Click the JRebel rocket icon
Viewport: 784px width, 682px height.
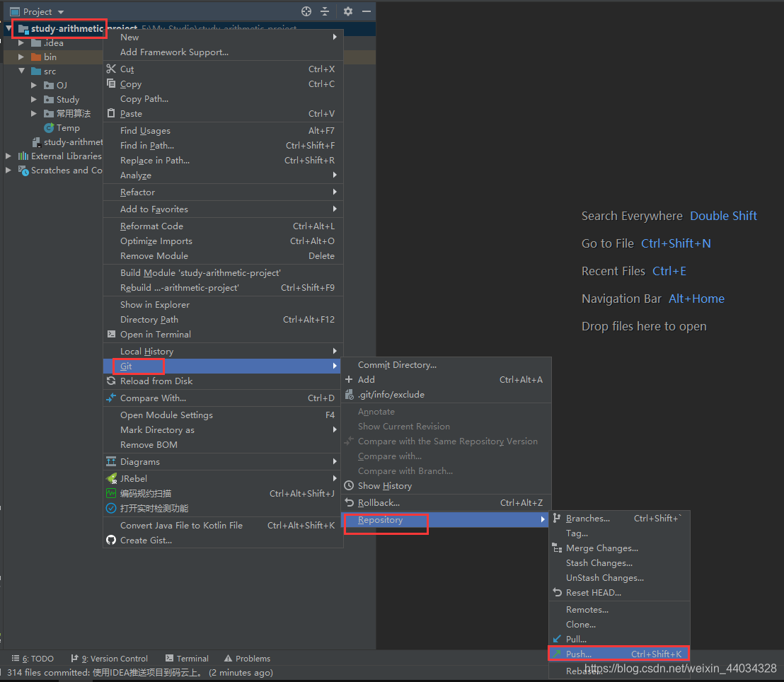[x=112, y=478]
